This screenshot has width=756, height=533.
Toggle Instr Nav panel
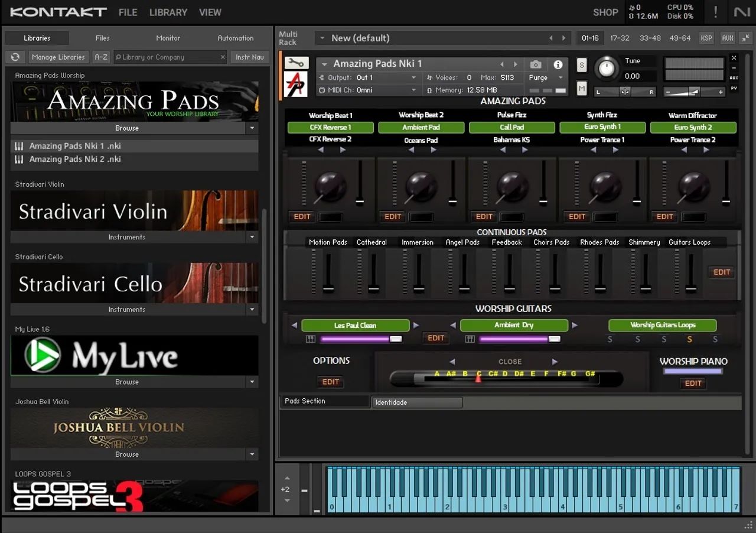[250, 57]
